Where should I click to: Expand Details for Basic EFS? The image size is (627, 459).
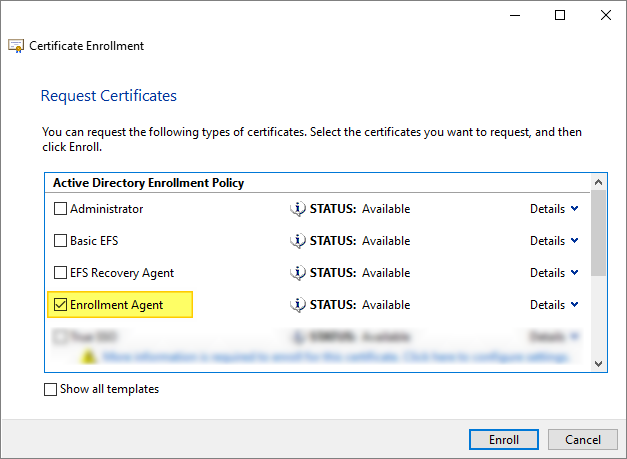[554, 241]
